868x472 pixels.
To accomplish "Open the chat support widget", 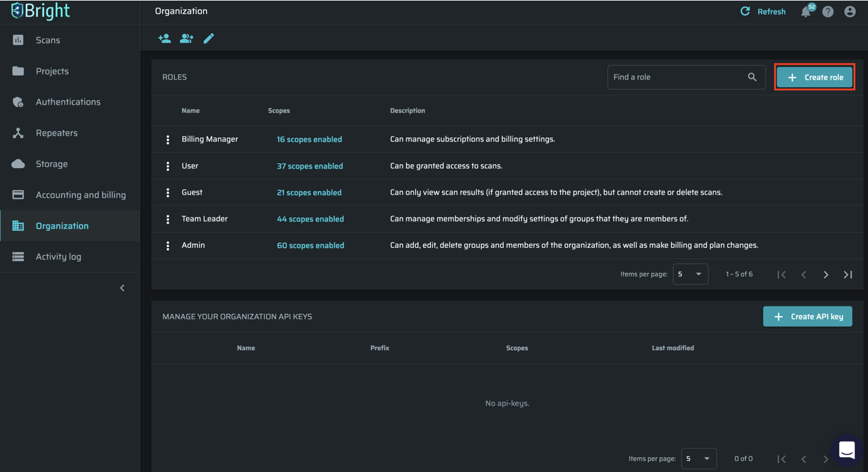I will (x=847, y=451).
